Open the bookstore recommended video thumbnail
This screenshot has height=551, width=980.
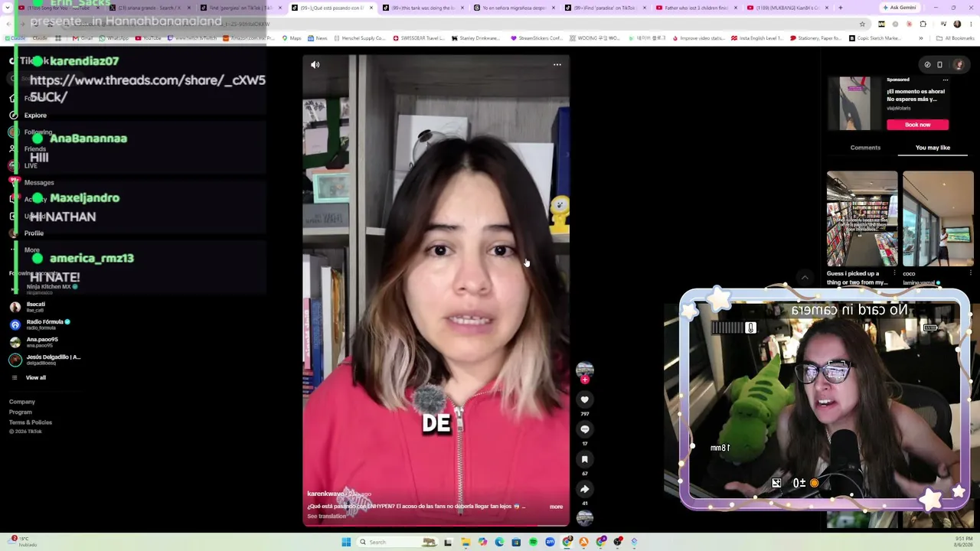(862, 219)
